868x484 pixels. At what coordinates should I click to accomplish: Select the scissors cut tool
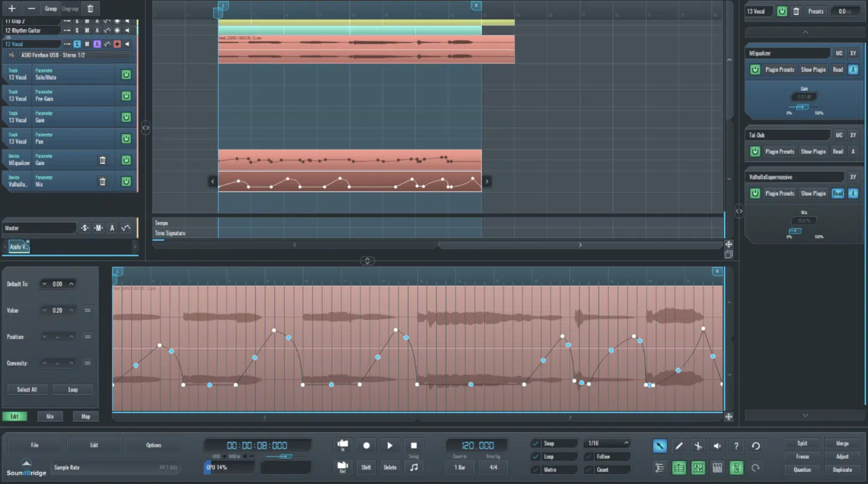coord(698,446)
